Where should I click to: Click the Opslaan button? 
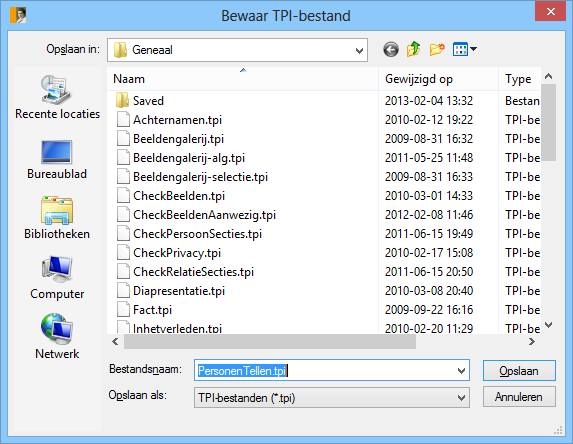click(519, 371)
